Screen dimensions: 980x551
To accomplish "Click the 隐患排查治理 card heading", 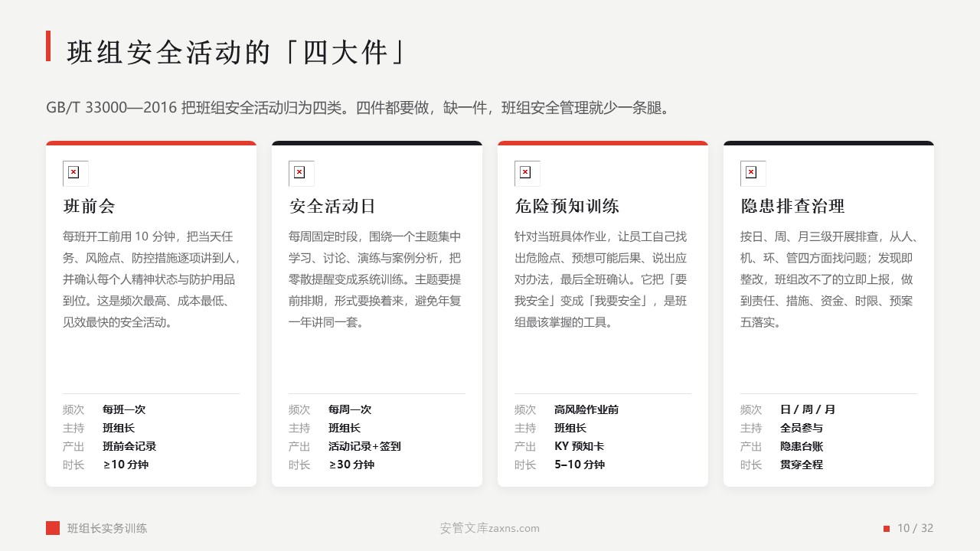I will pyautogui.click(x=792, y=207).
